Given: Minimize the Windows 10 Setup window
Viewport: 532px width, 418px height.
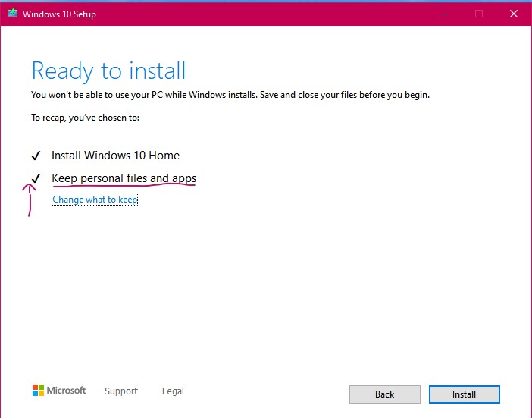Looking at the screenshot, I should click(445, 14).
